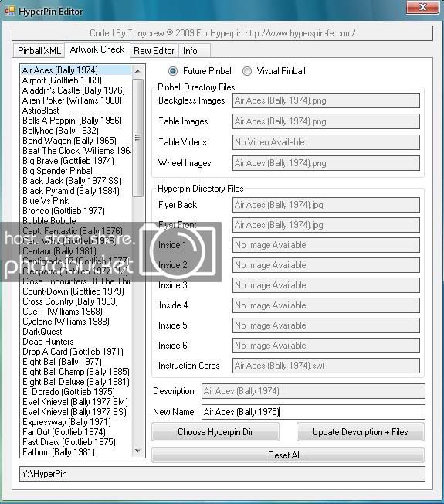Select Aladdin's Castle (Bally 1976)
The image size is (444, 504).
click(76, 90)
